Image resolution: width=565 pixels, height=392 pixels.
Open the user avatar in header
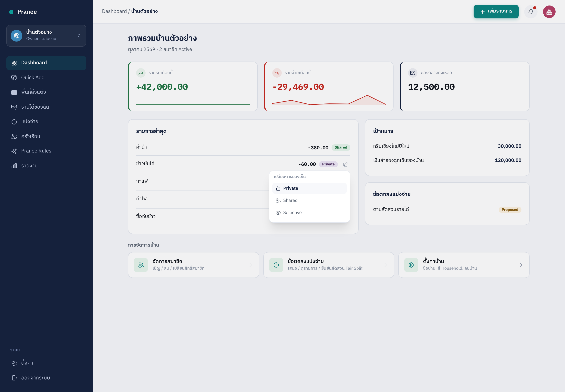(549, 12)
